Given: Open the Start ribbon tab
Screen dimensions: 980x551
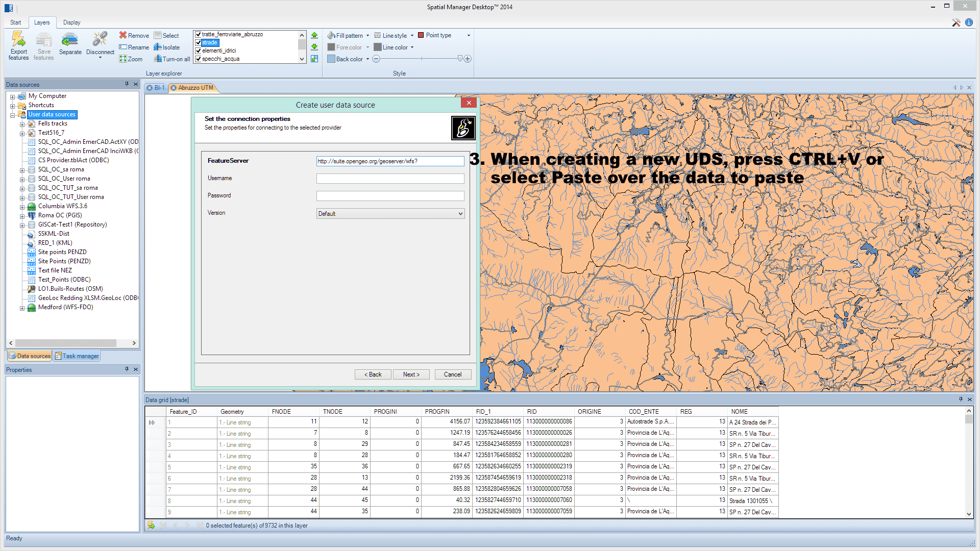Looking at the screenshot, I should click(x=16, y=22).
